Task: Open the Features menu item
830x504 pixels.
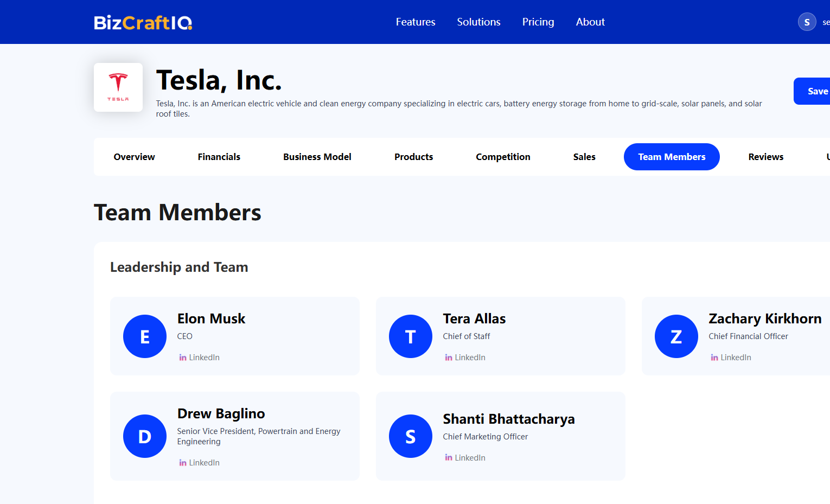Action: (x=416, y=22)
